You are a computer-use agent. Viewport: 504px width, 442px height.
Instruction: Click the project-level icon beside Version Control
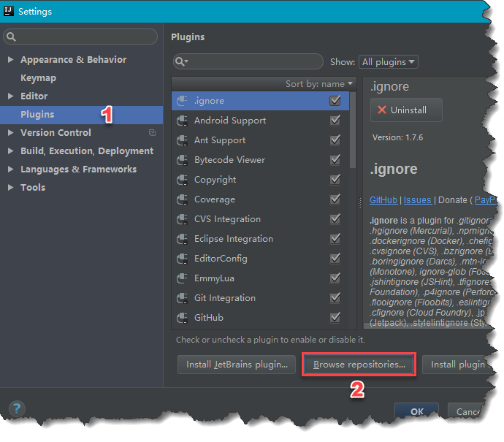coord(153,132)
